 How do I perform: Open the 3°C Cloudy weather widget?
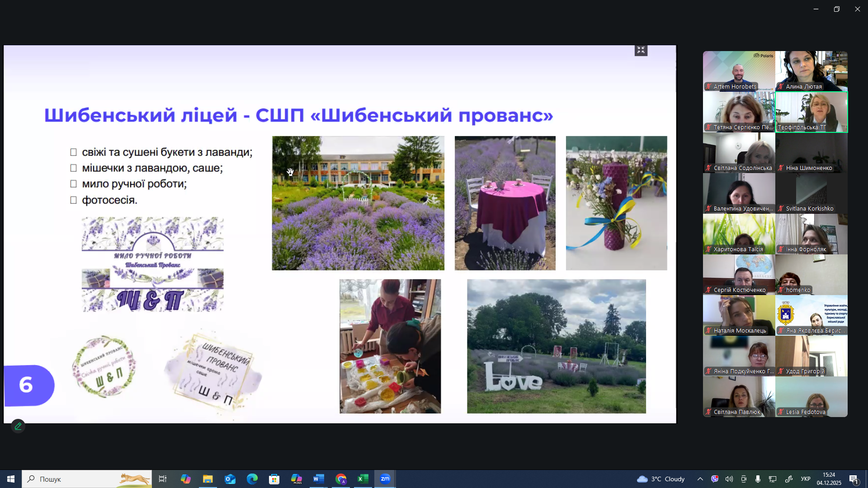[x=660, y=479]
